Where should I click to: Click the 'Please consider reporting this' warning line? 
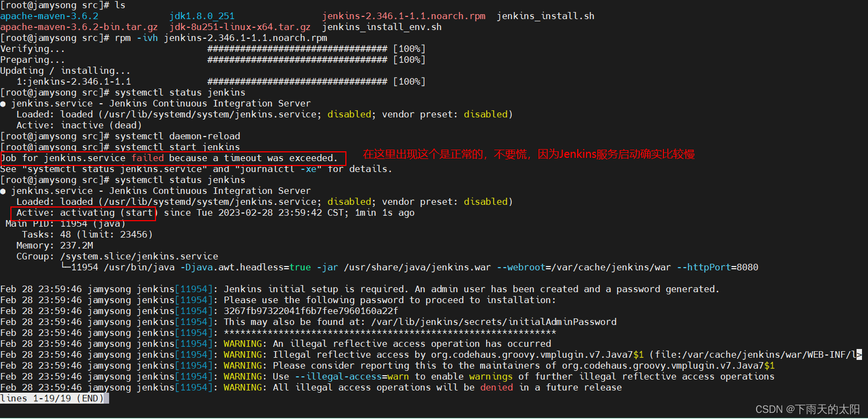(x=387, y=366)
